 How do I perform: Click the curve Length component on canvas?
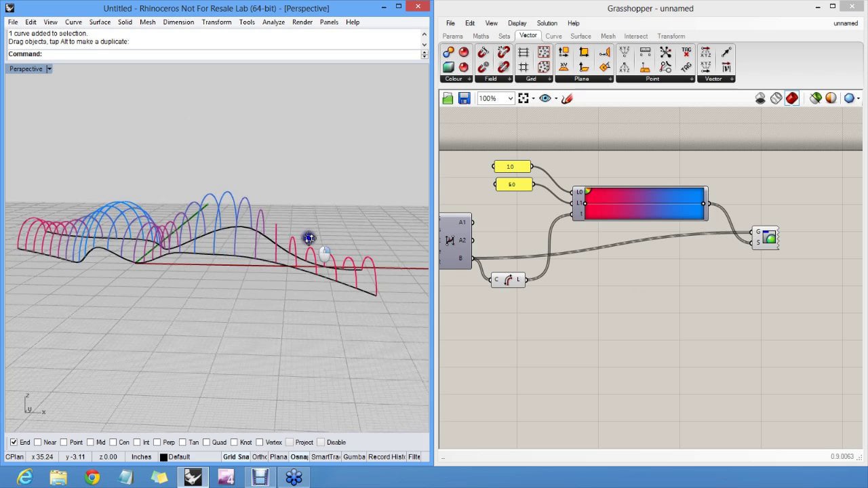pos(508,280)
